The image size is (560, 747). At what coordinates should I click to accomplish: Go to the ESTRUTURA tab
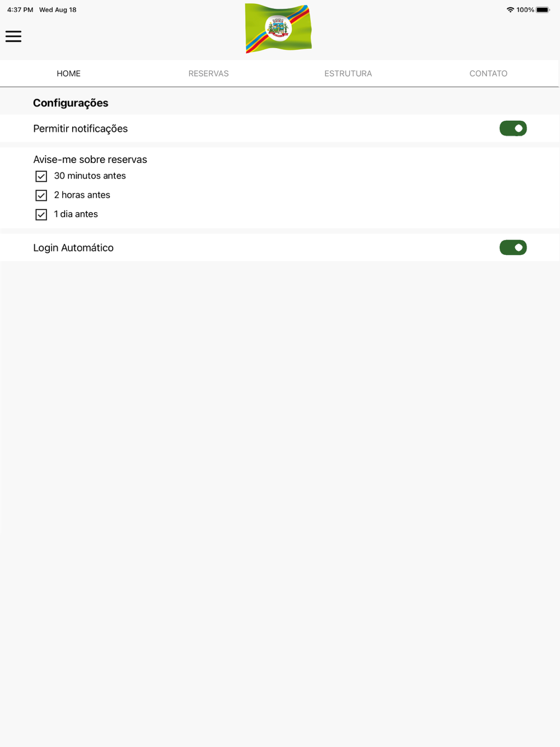pos(348,73)
